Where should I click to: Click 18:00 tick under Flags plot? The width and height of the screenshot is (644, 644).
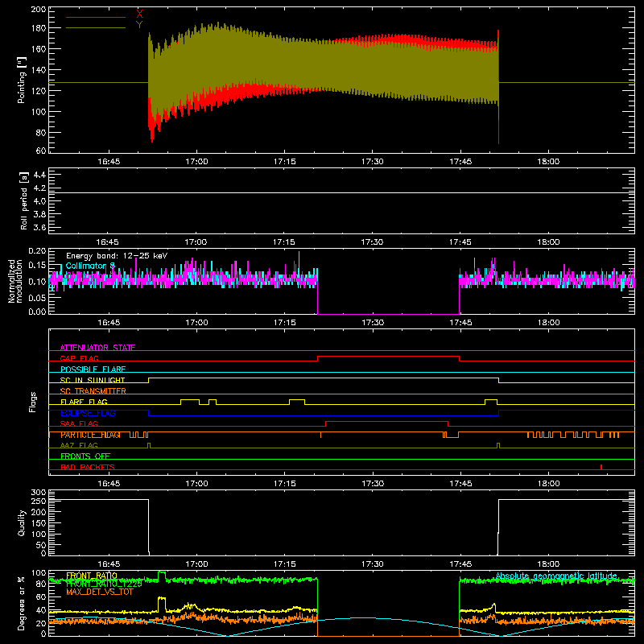(x=549, y=484)
